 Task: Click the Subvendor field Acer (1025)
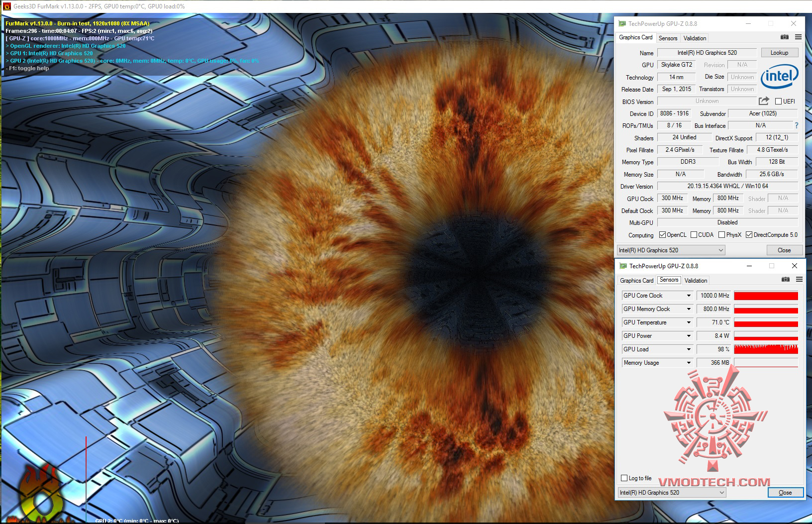pos(763,113)
